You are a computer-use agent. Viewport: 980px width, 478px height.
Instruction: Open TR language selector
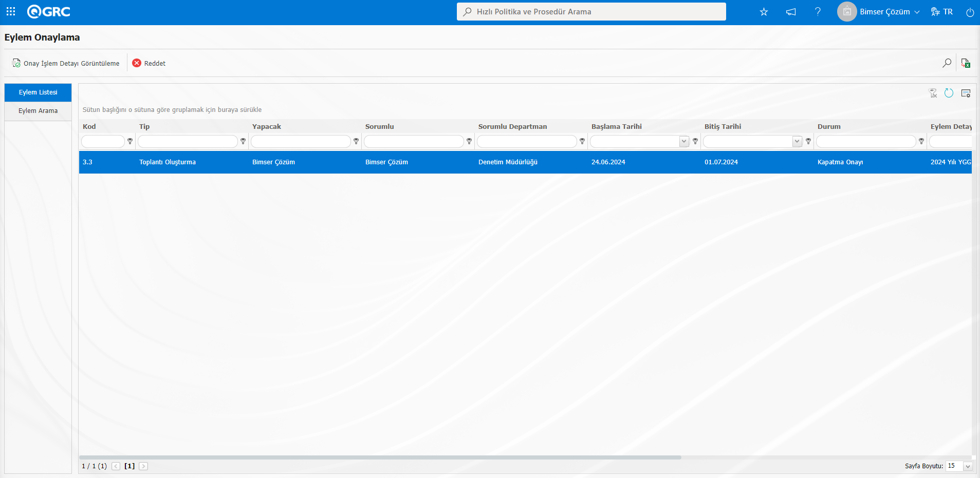[x=942, y=12]
